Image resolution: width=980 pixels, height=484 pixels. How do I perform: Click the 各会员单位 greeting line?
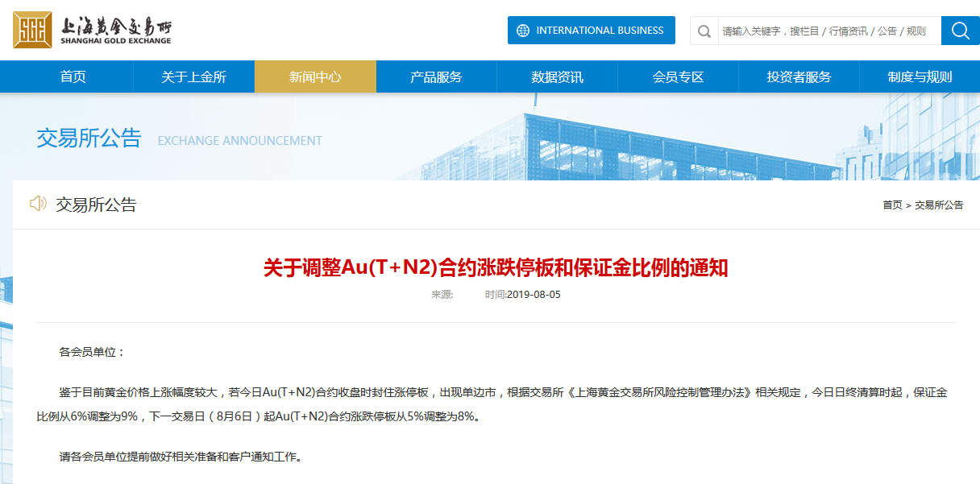point(93,352)
